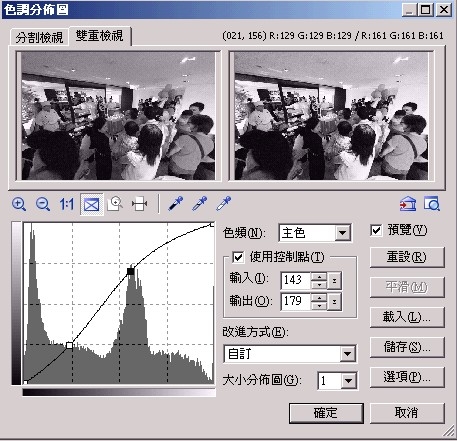This screenshot has width=457, height=441.
Task: Open the 色頻 channel dropdown
Action: (343, 233)
